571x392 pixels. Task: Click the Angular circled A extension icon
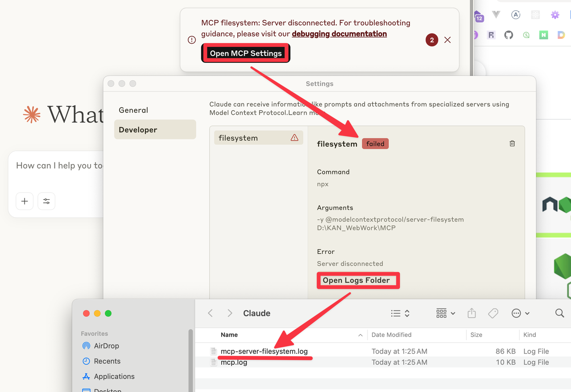click(x=516, y=15)
